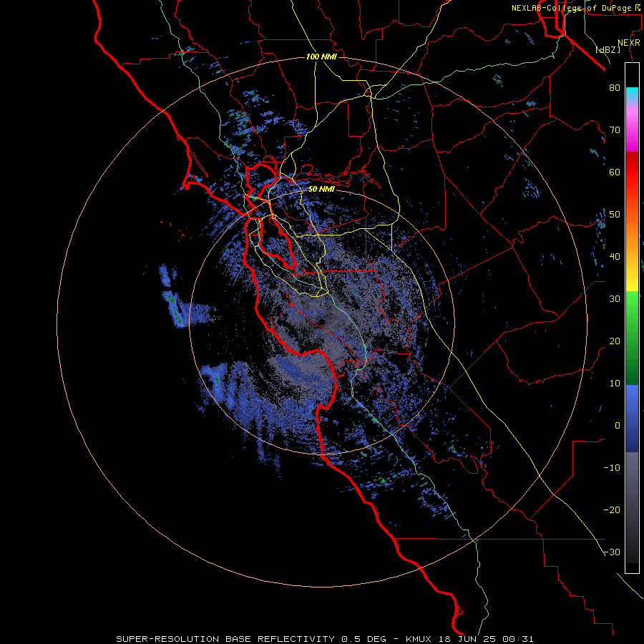Click the green band of the color bar
The image size is (644, 644).
(632, 338)
